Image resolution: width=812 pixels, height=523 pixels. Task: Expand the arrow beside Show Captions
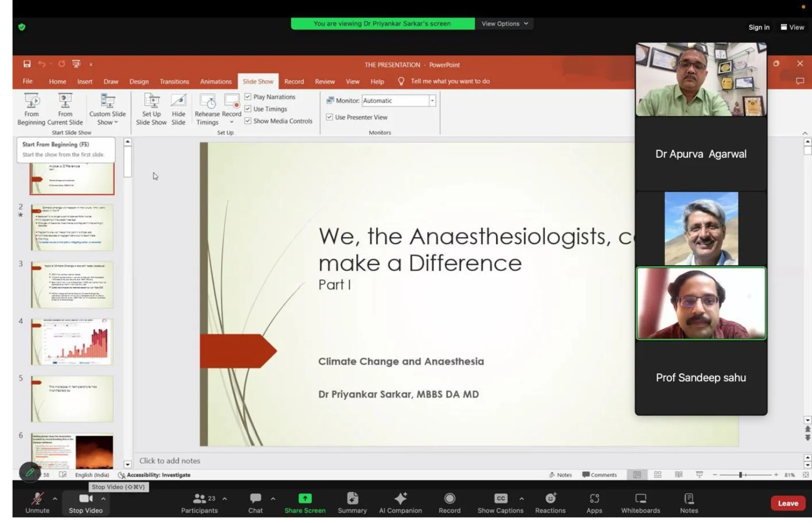[521, 498]
